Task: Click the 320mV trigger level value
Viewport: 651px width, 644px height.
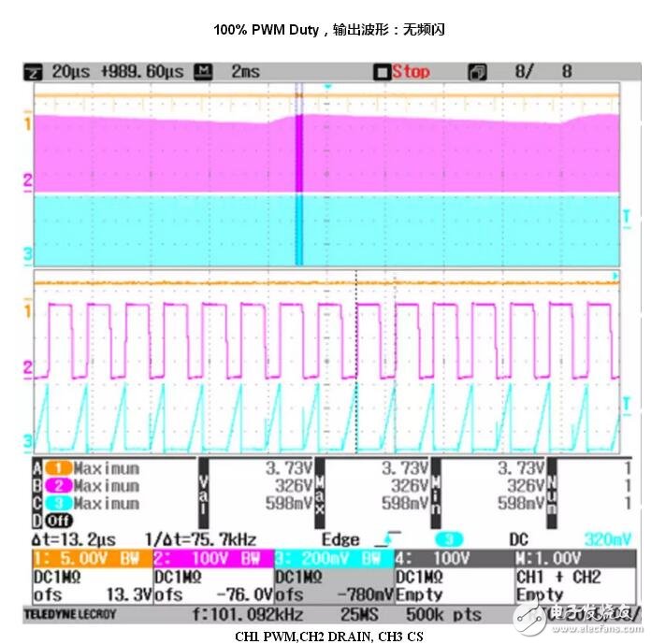Action: pyautogui.click(x=608, y=539)
